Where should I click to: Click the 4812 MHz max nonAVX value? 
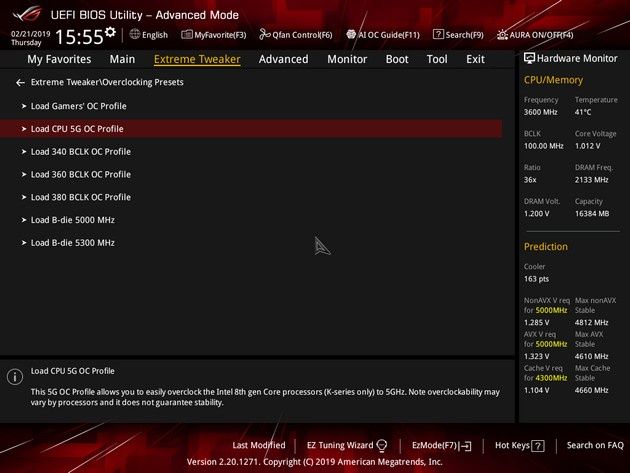point(591,322)
